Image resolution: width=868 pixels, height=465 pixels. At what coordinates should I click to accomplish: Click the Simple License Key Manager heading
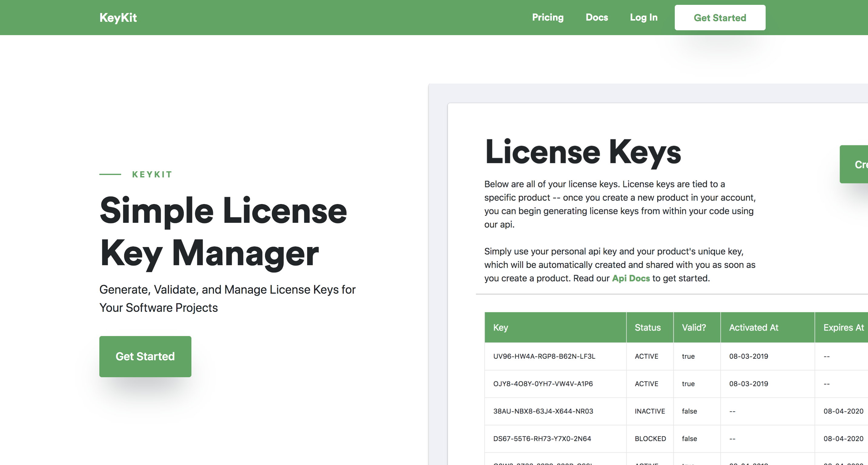click(223, 232)
